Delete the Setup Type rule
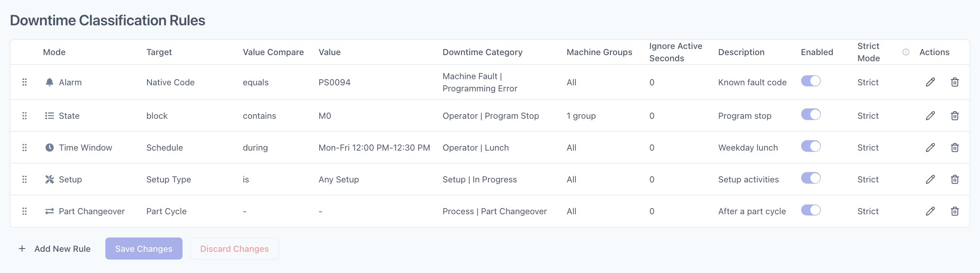The image size is (980, 273). tap(955, 179)
